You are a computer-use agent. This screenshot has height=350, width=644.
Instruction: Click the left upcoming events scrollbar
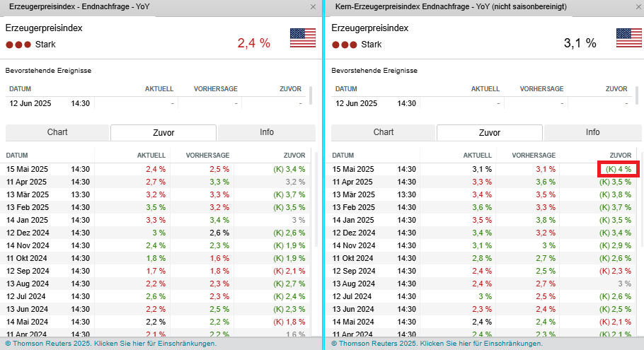pos(311,95)
